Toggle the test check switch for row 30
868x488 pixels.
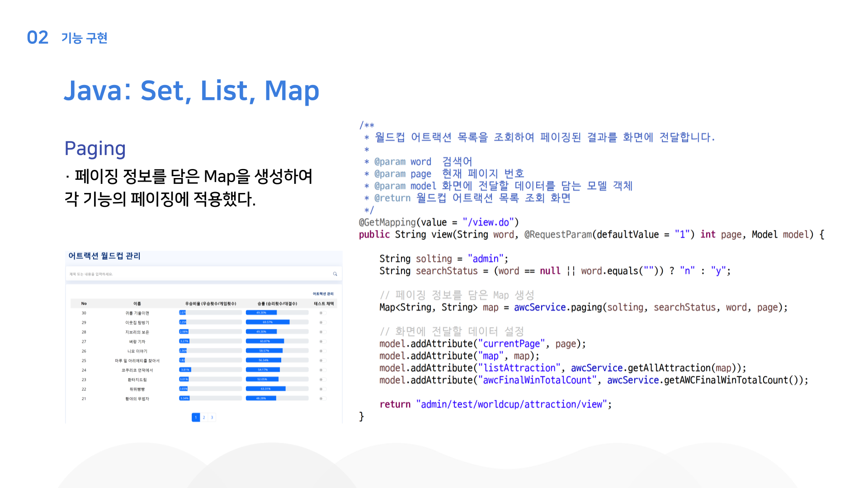point(322,313)
